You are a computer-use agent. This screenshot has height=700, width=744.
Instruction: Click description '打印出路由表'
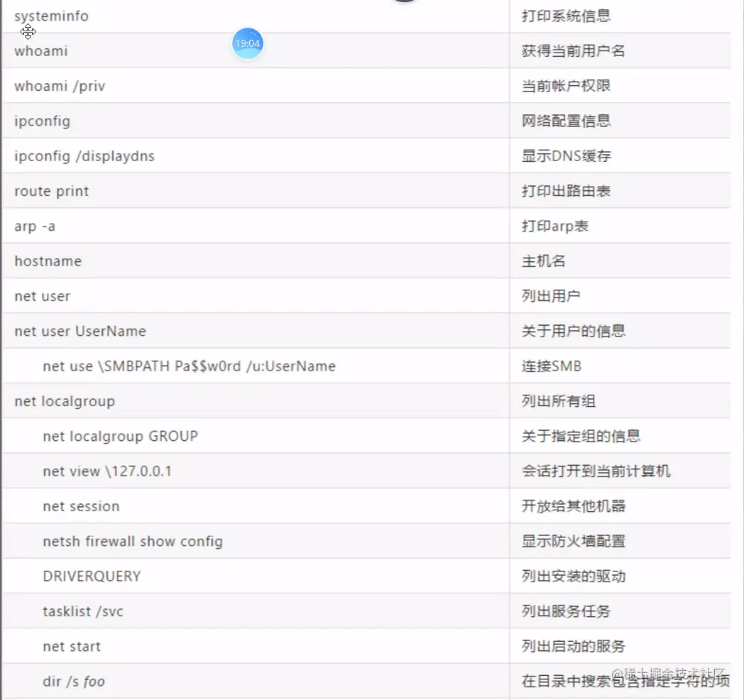pos(566,191)
